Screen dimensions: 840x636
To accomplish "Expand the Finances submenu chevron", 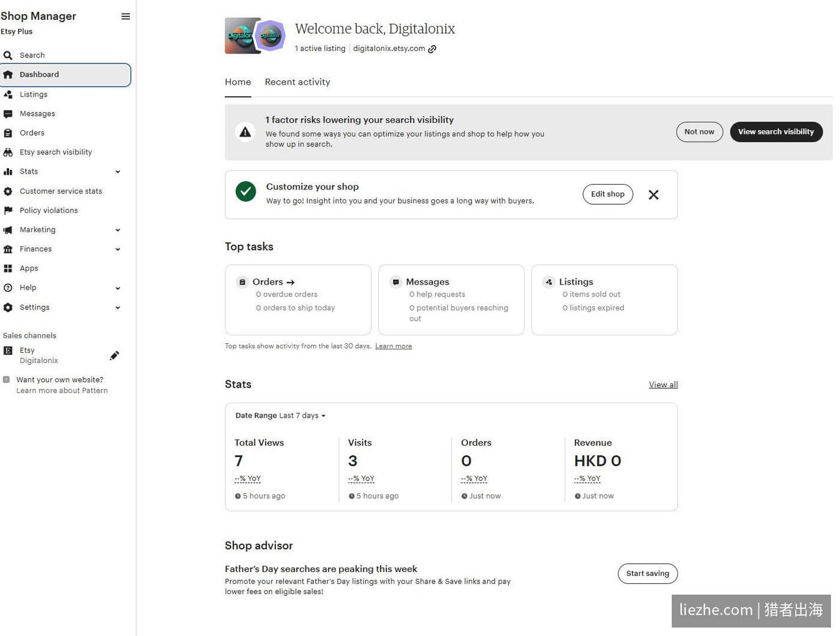I will pyautogui.click(x=118, y=249).
